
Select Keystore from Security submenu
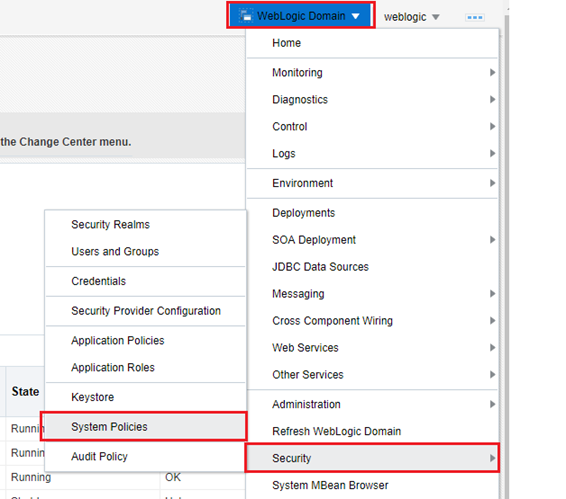coord(145,397)
